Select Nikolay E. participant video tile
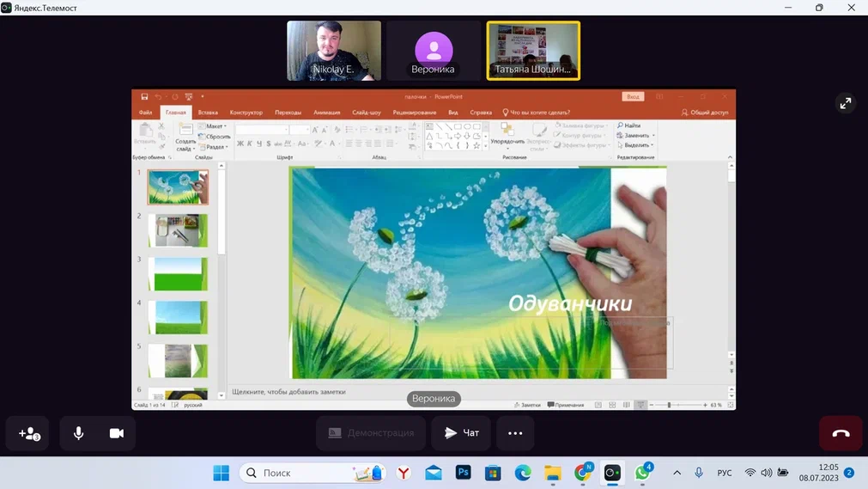This screenshot has height=489, width=868. click(334, 51)
